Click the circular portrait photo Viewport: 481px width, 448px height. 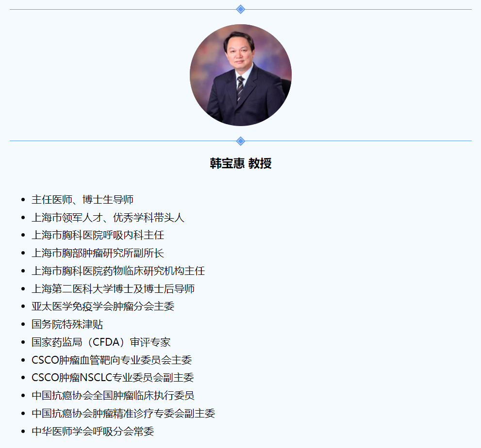(240, 75)
